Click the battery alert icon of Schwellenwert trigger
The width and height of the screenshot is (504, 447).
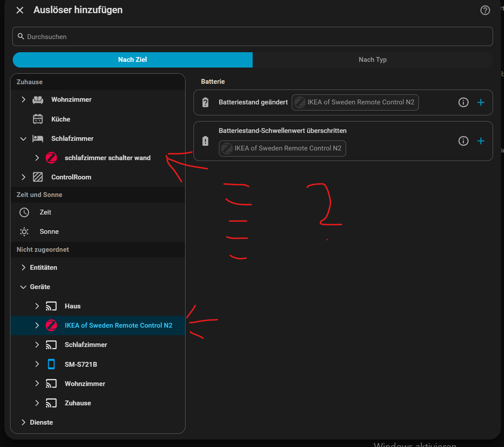pos(205,141)
